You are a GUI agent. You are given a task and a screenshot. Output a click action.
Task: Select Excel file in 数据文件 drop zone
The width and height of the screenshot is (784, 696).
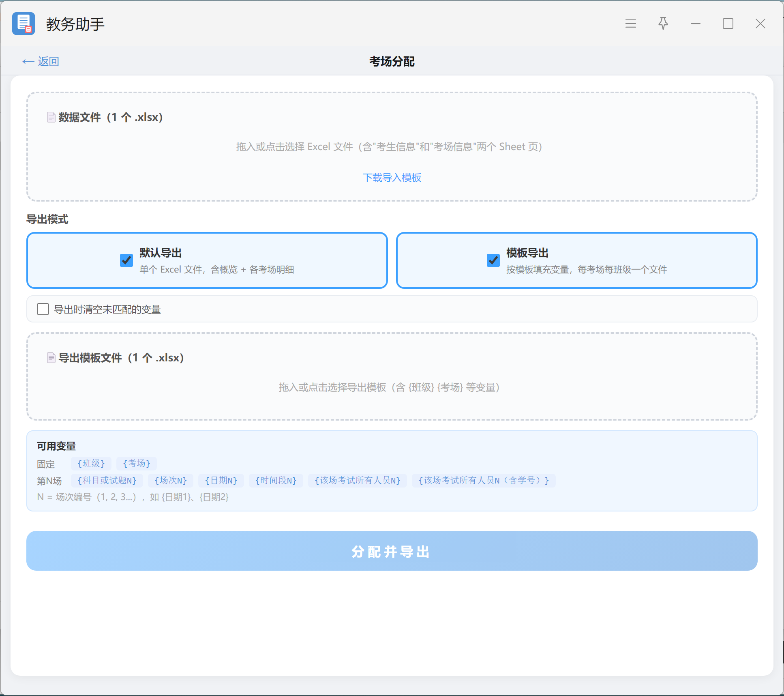pyautogui.click(x=392, y=146)
